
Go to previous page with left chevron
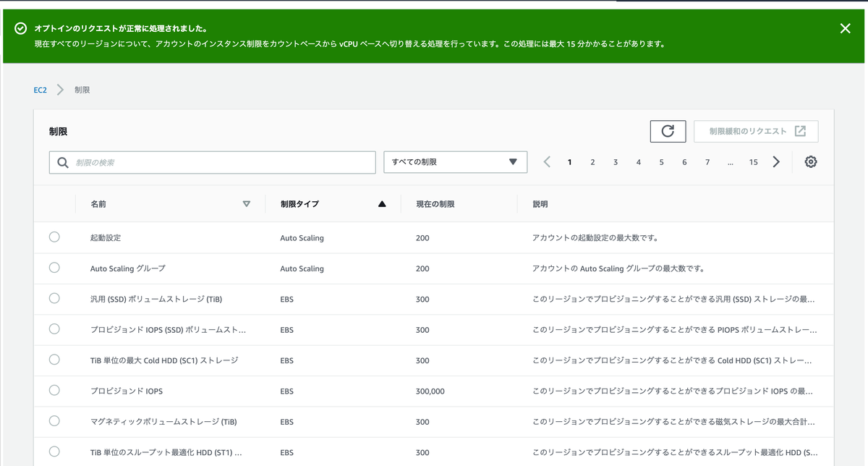coord(547,162)
